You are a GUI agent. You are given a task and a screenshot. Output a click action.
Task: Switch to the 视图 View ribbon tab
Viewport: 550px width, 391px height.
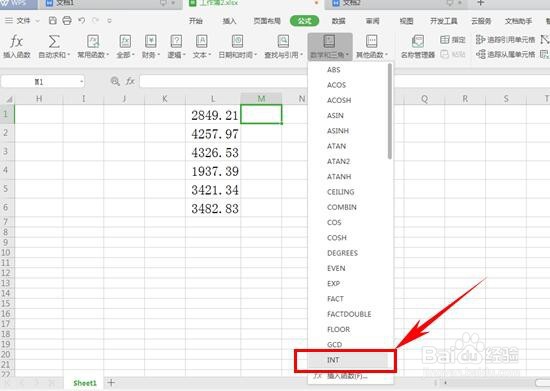point(406,21)
